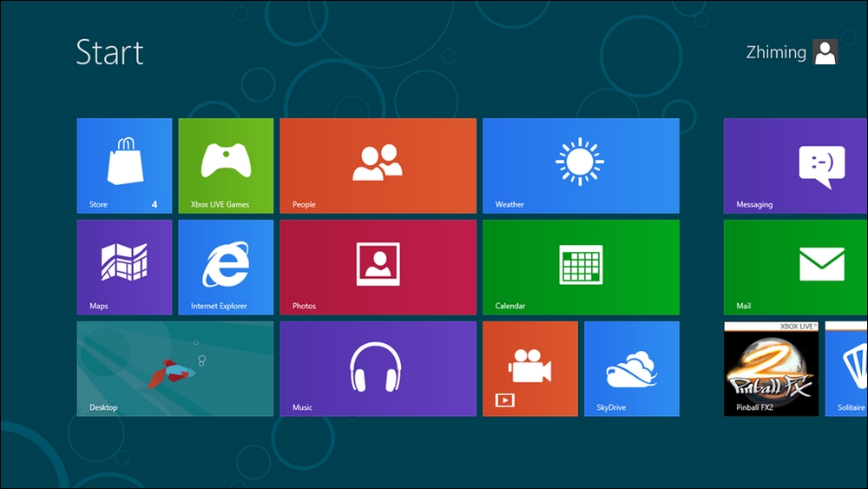Click the Store update count 4
This screenshot has width=868, height=489.
pos(155,204)
